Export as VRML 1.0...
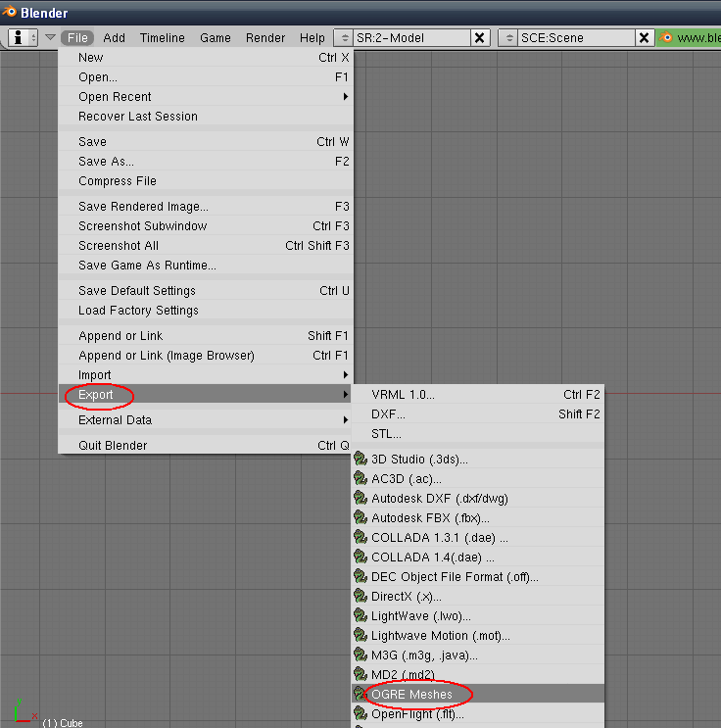This screenshot has width=721, height=728. click(x=478, y=394)
